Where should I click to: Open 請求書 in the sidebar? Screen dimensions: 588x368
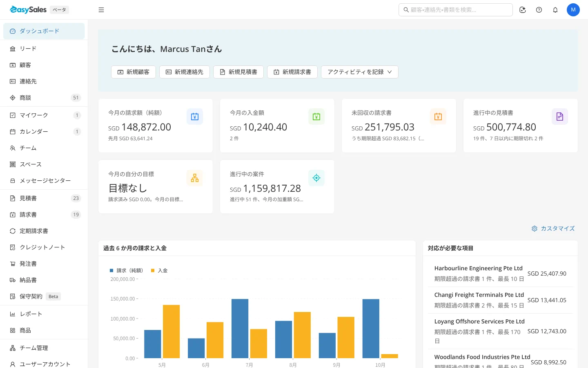tap(44, 215)
